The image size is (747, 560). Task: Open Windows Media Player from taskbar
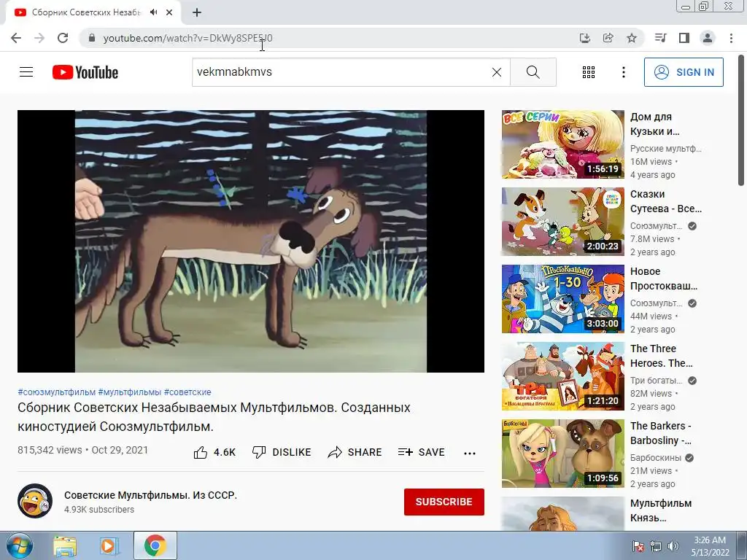109,546
